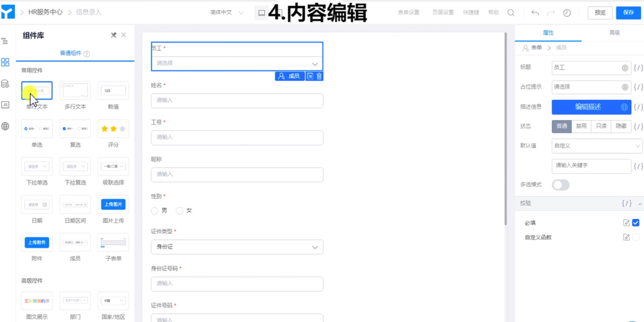This screenshot has height=322, width=644.
Task: Undo last action with arrow icon
Action: pyautogui.click(x=535, y=13)
